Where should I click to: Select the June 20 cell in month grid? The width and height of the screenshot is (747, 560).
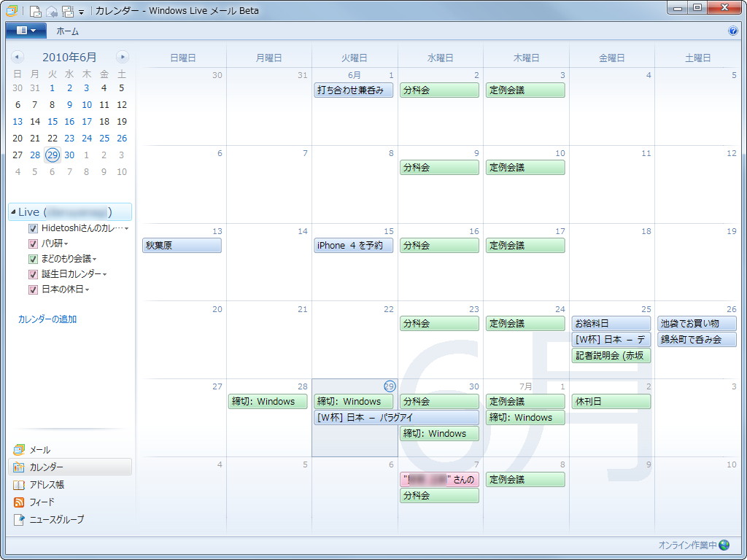tap(183, 340)
